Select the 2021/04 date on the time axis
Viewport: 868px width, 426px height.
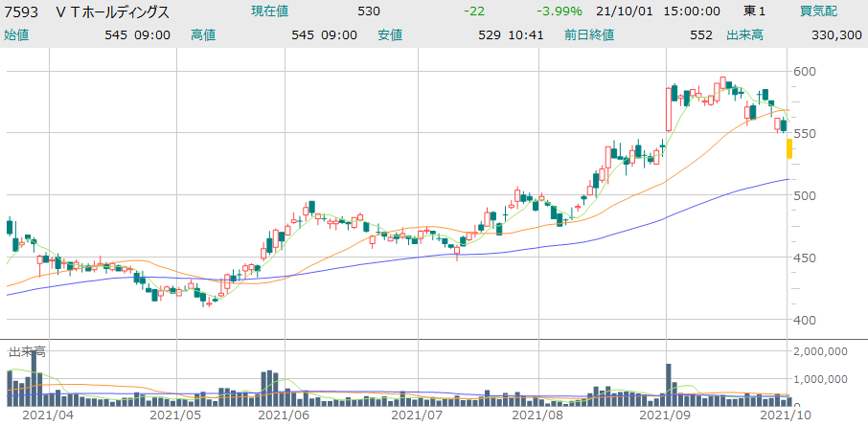pos(48,415)
